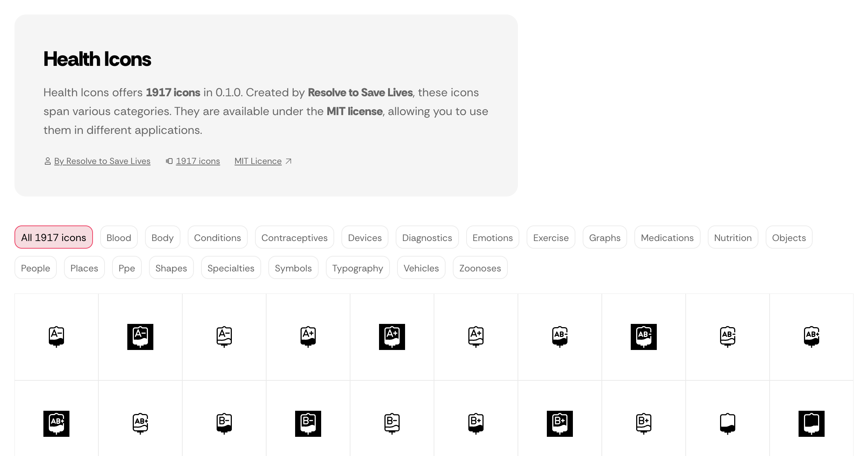This screenshot has height=456, width=868.
Task: Click the By Resolve to Save Lives link
Action: click(x=102, y=161)
